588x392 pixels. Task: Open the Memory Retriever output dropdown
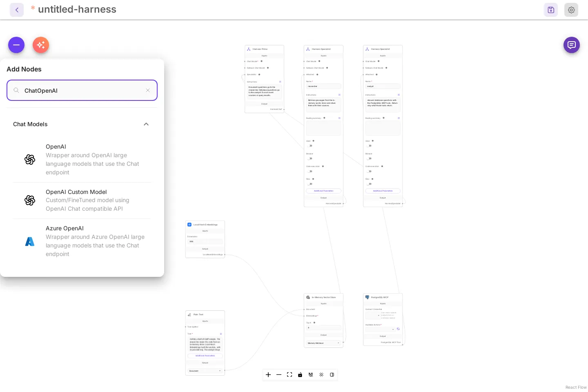(x=323, y=343)
